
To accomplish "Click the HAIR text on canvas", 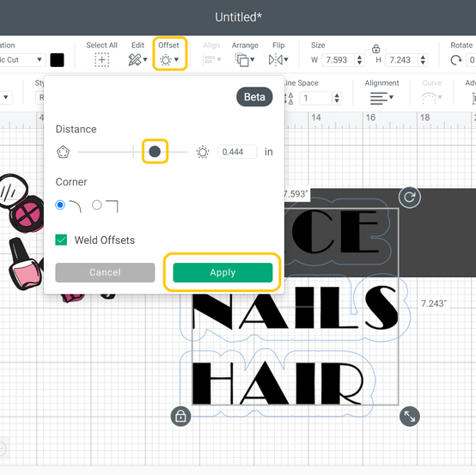I will pyautogui.click(x=278, y=383).
